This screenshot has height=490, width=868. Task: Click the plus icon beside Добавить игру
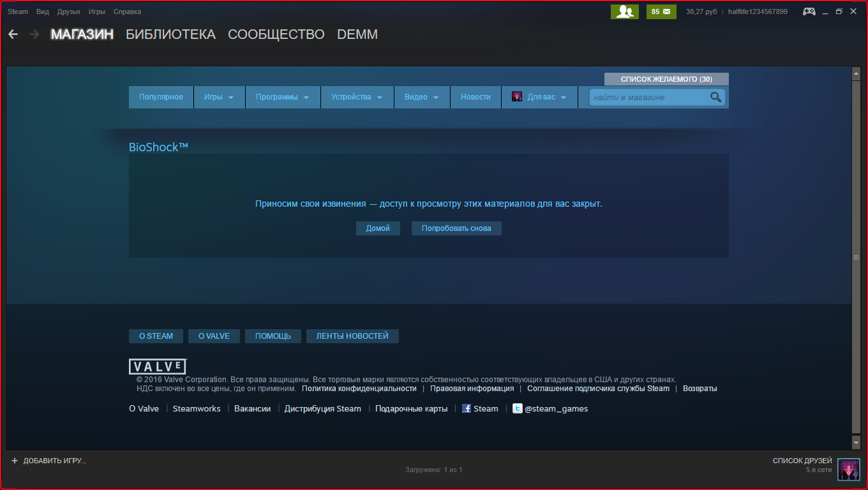(15, 461)
